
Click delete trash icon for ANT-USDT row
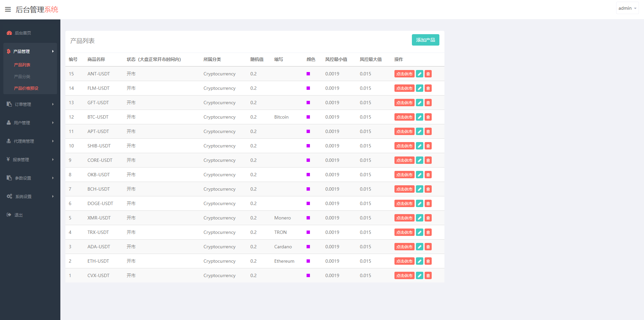pyautogui.click(x=428, y=74)
